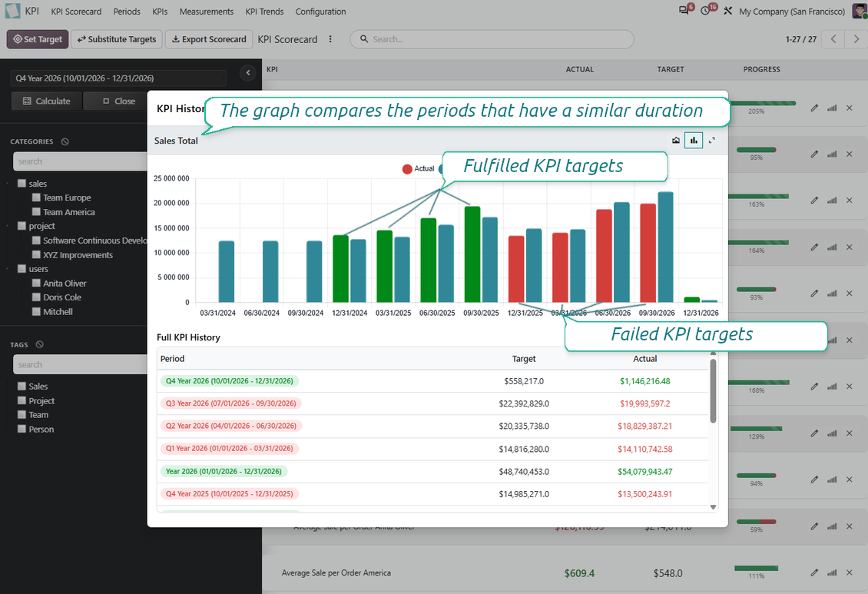Click the Substitute Targets button
Image resolution: width=868 pixels, height=594 pixels.
[117, 39]
